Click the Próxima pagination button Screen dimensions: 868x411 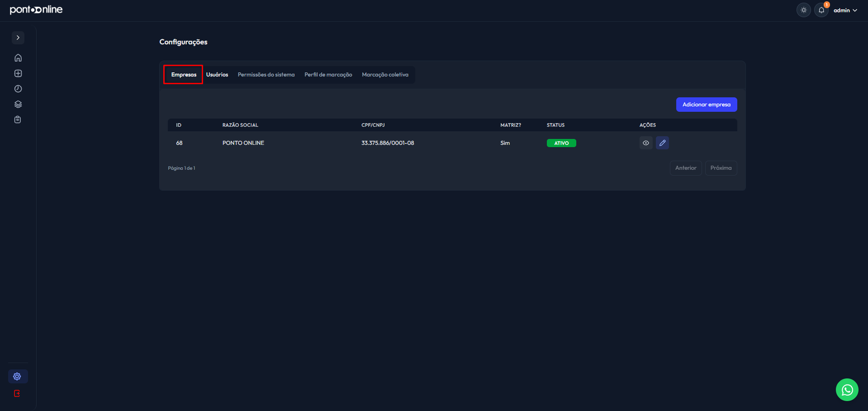pos(721,168)
